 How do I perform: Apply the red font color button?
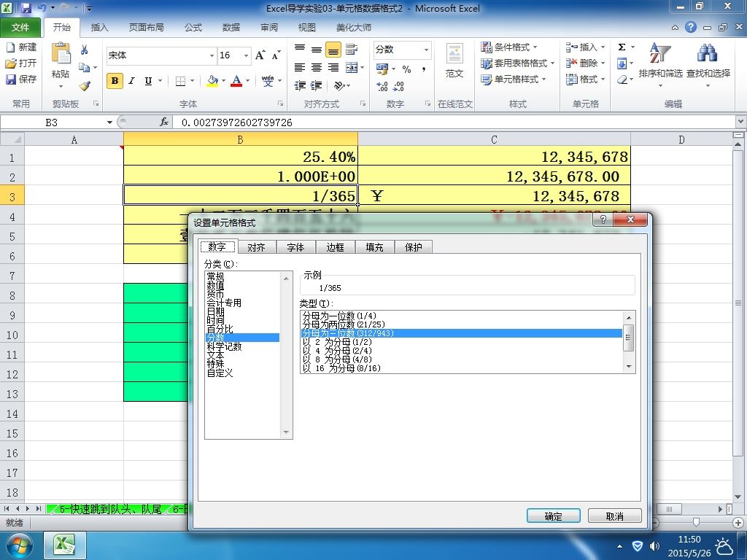click(x=236, y=81)
